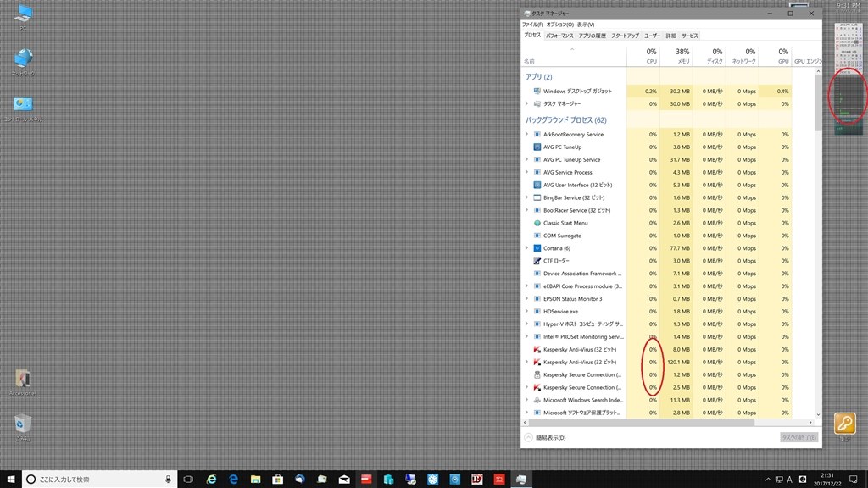
Task: Click the Windows デスクトップ ガジェット process icon
Action: [x=537, y=91]
